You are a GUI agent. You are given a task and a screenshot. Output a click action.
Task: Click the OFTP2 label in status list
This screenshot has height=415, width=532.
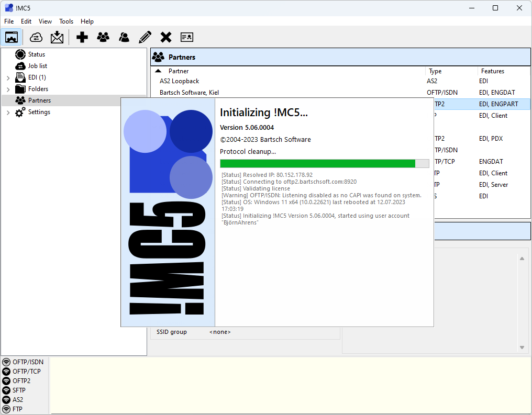coord(21,381)
